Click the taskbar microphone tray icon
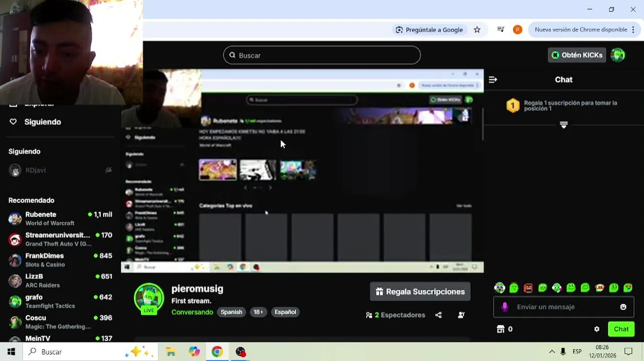The width and height of the screenshot is (644, 361). pyautogui.click(x=563, y=352)
